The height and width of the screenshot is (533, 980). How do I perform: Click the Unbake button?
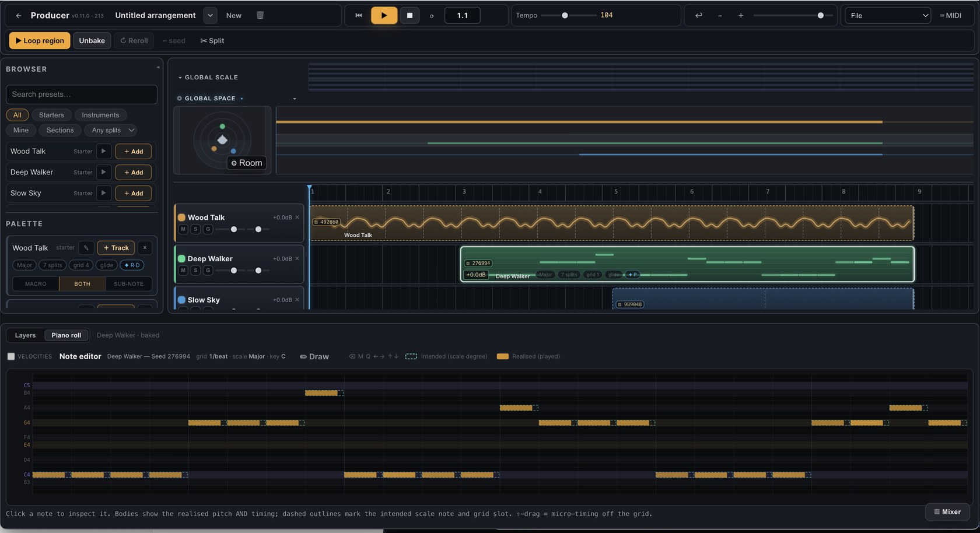pos(92,41)
